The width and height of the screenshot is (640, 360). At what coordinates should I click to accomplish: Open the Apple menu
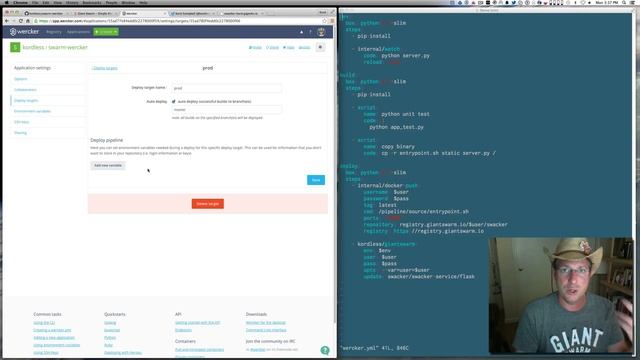tap(6, 2)
